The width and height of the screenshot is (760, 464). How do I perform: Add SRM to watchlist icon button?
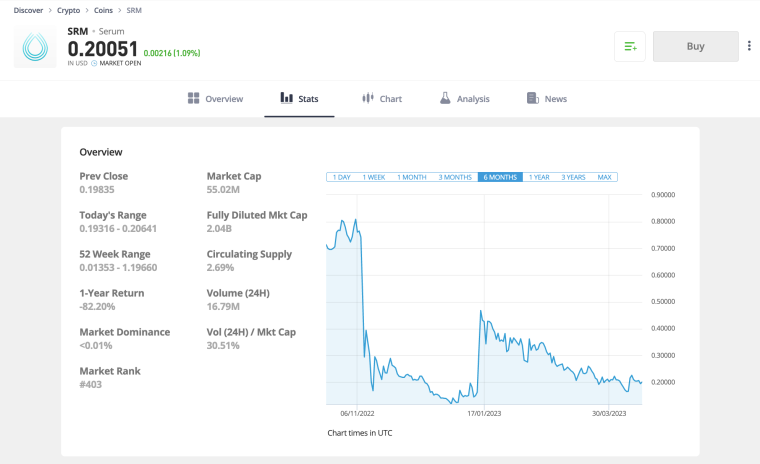[x=630, y=47]
